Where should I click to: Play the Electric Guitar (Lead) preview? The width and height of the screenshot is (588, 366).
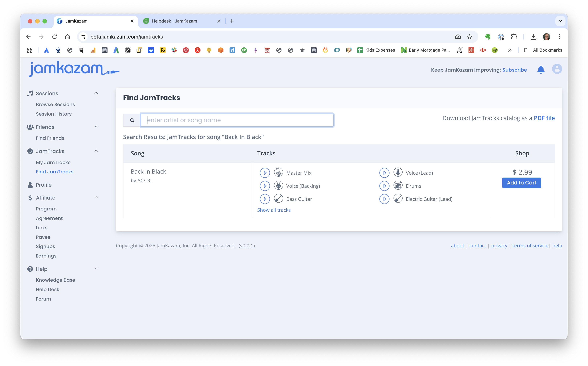384,199
